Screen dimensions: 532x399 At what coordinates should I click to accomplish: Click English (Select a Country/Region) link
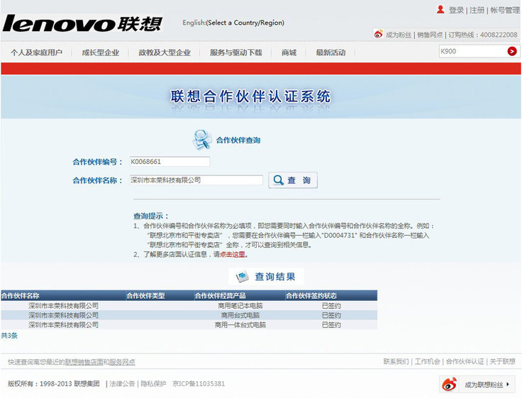233,23
